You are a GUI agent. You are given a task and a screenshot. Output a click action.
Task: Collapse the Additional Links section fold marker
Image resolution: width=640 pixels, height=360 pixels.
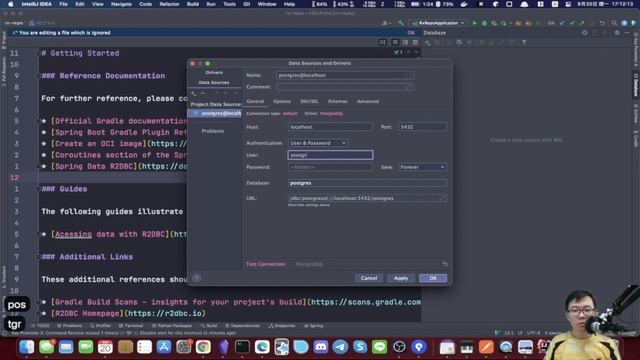pyautogui.click(x=38, y=257)
